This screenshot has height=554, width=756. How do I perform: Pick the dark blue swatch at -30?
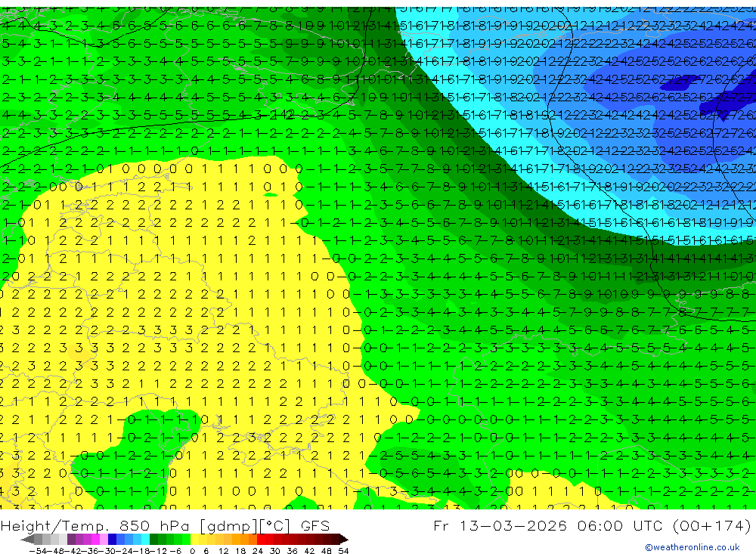point(112,540)
